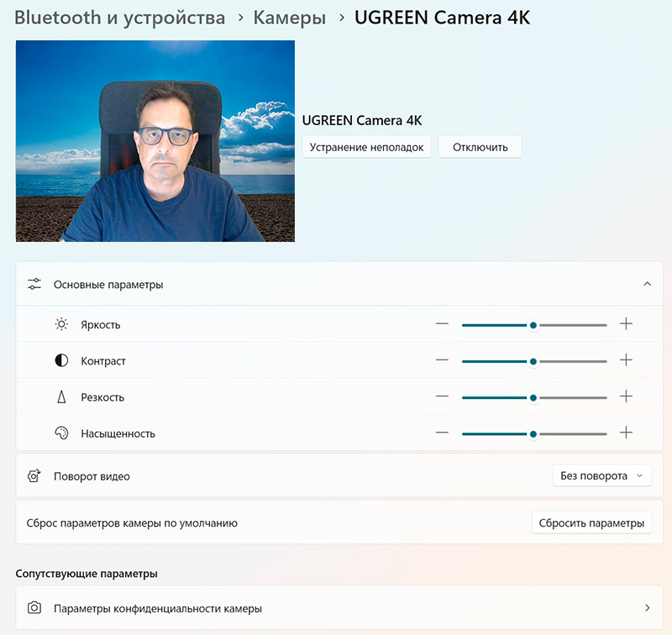
Task: Open camera privacy settings via chevron arrow
Action: point(647,607)
